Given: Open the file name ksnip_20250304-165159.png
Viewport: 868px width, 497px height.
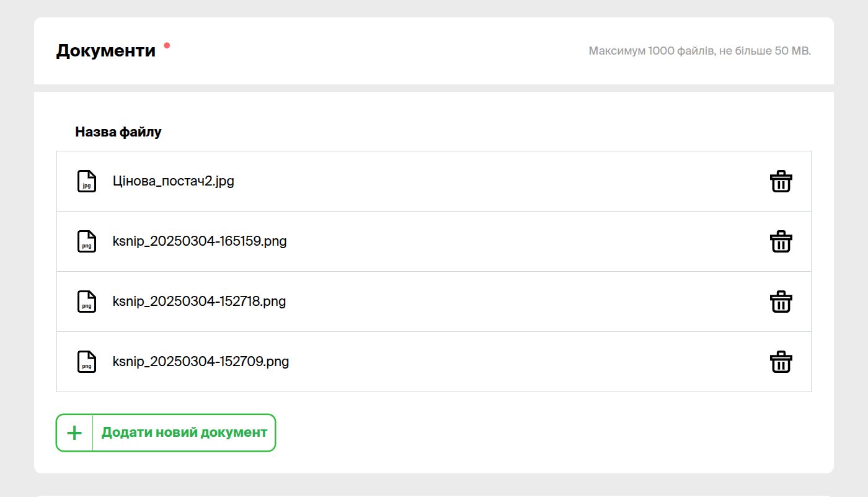Looking at the screenshot, I should tap(200, 241).
